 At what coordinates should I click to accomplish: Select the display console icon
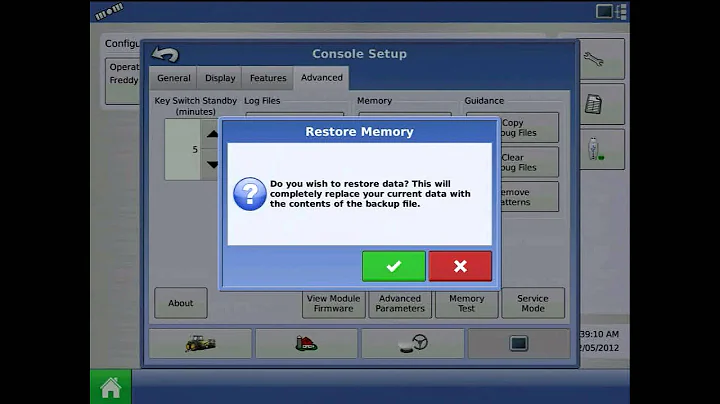click(x=519, y=343)
